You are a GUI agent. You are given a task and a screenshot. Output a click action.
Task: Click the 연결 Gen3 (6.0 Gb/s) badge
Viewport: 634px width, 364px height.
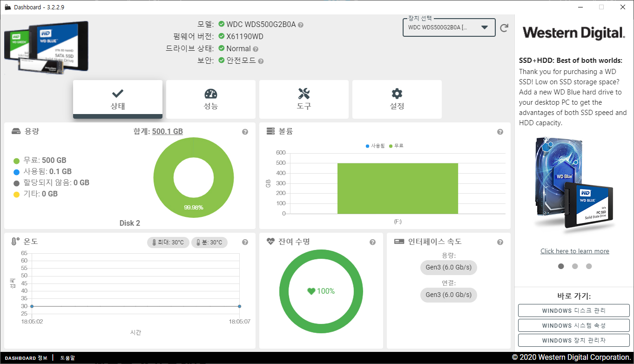click(449, 295)
